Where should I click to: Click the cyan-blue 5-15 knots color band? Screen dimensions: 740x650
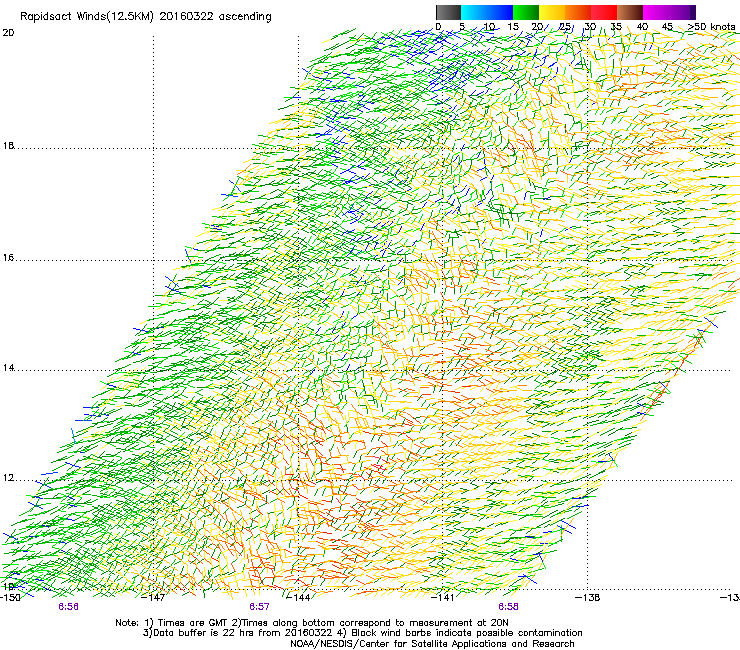(487, 12)
